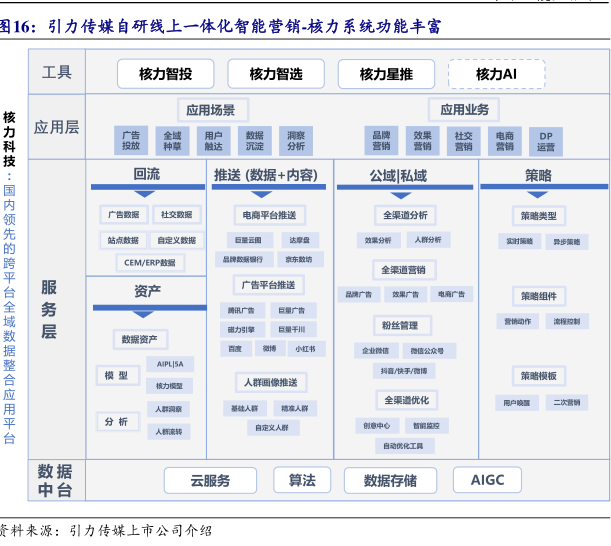Image resolution: width=611 pixels, height=546 pixels.
Task: Click the AIGC box
Action: (x=488, y=481)
